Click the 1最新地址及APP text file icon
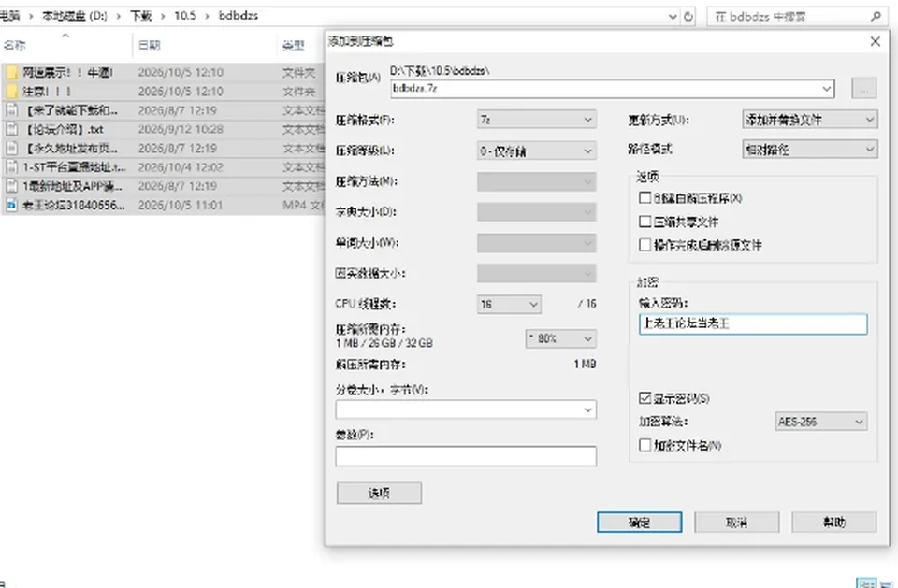 tap(11, 186)
